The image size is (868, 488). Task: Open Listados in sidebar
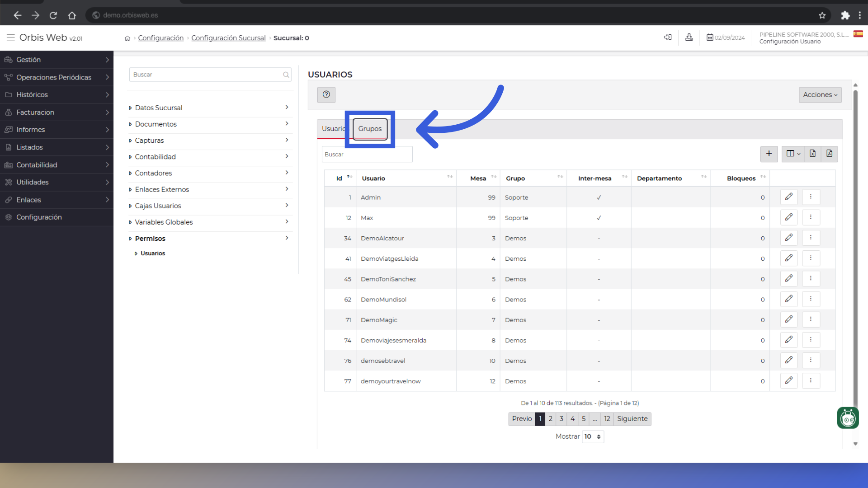[x=57, y=147]
